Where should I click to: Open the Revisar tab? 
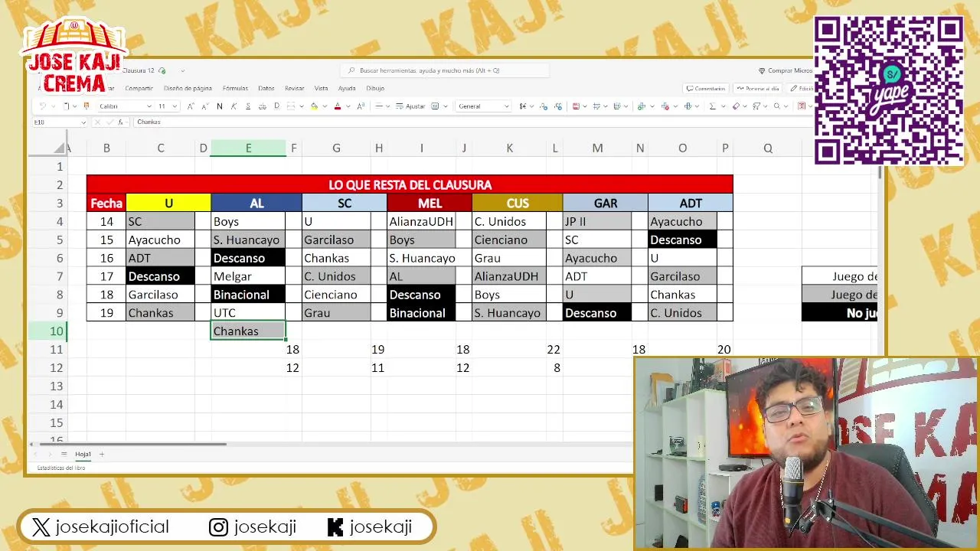[295, 88]
